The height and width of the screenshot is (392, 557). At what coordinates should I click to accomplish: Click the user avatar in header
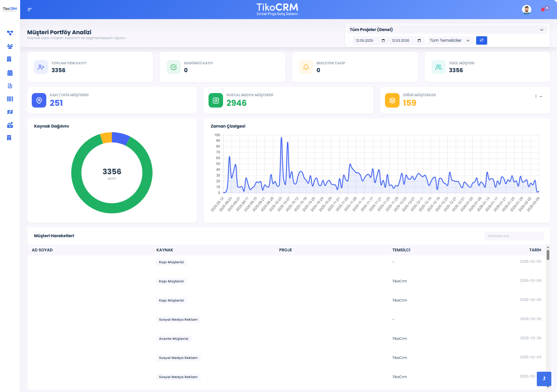click(526, 10)
